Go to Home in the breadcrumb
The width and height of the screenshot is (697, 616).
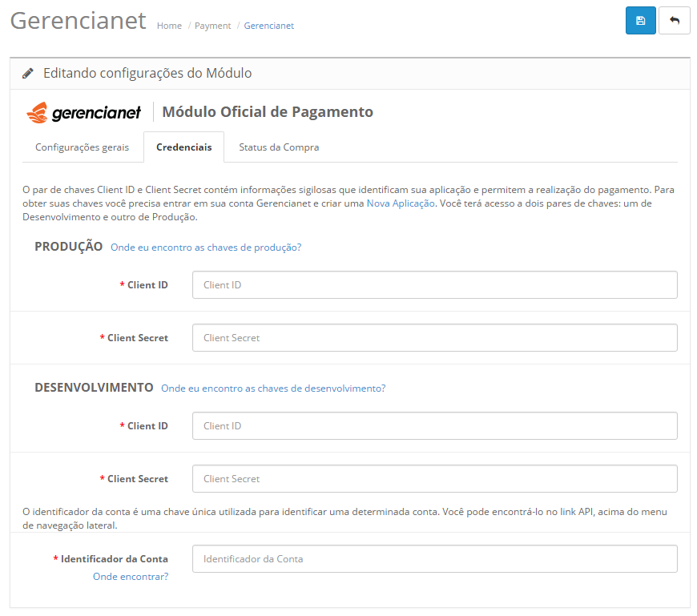[x=169, y=26]
